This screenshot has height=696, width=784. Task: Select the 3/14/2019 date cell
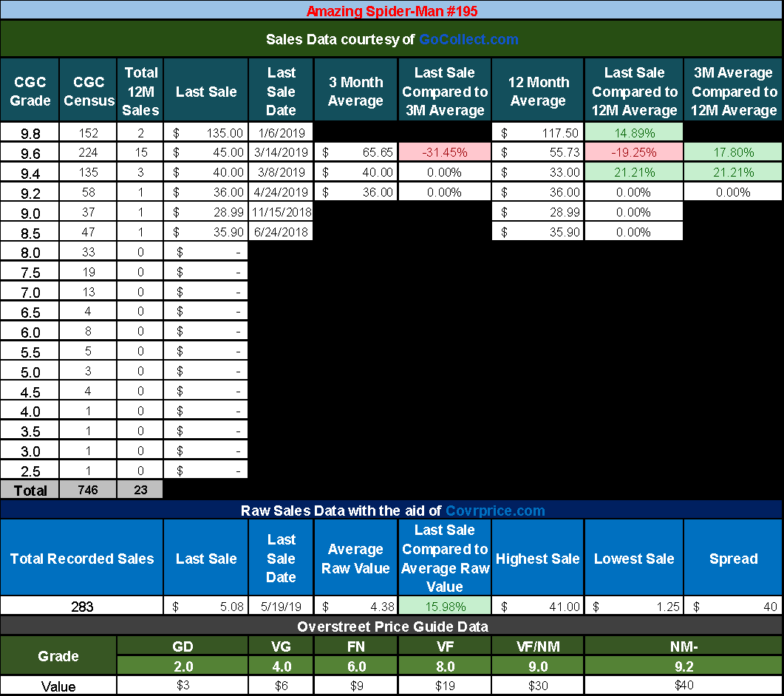pos(281,152)
